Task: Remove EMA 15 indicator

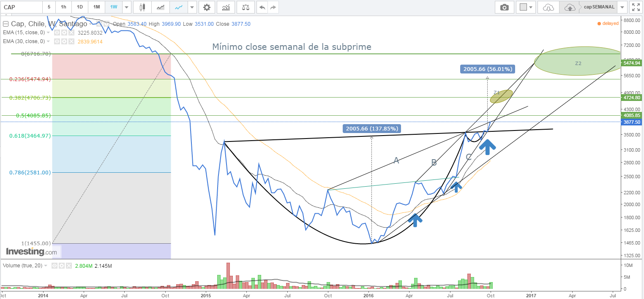Action: pyautogui.click(x=71, y=33)
